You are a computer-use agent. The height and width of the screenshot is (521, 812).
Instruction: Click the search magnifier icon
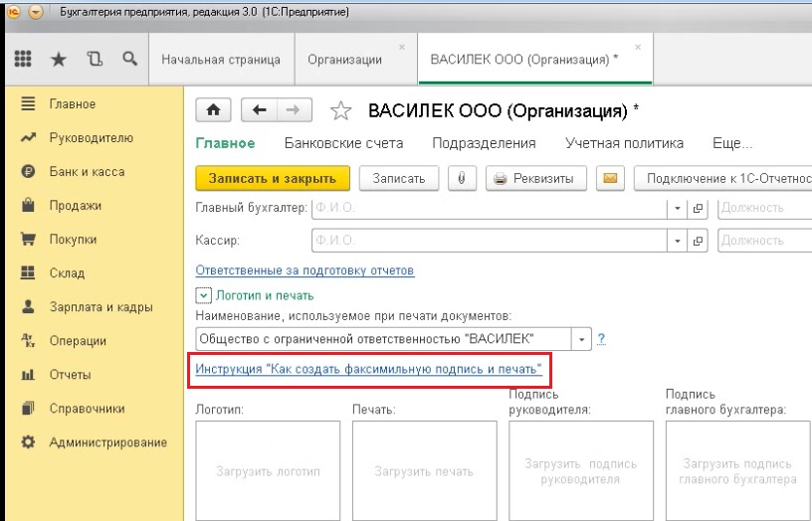[x=130, y=59]
